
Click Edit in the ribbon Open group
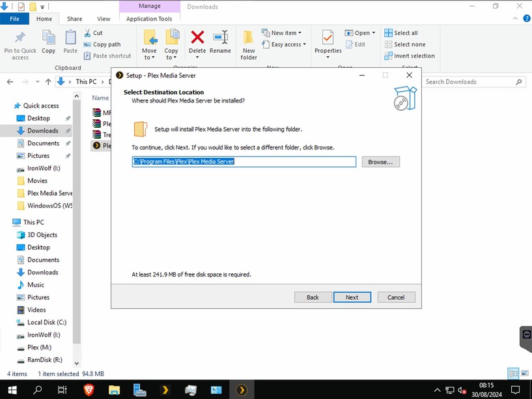(x=356, y=44)
